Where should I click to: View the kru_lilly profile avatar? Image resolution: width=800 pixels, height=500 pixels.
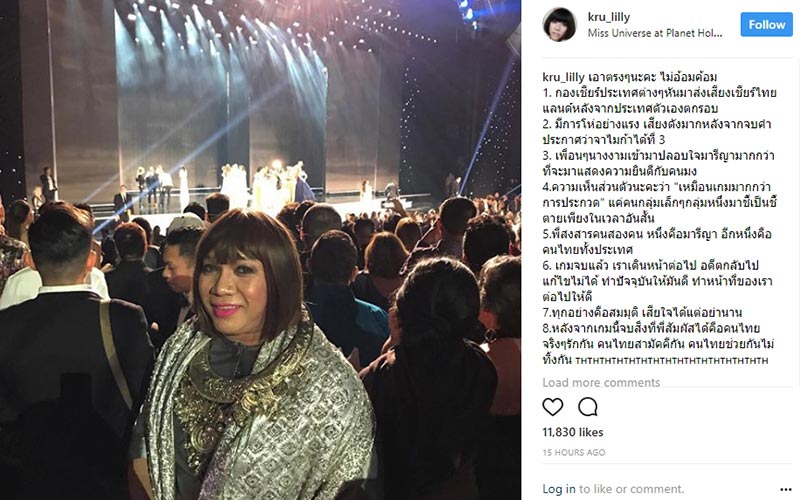coord(559,24)
